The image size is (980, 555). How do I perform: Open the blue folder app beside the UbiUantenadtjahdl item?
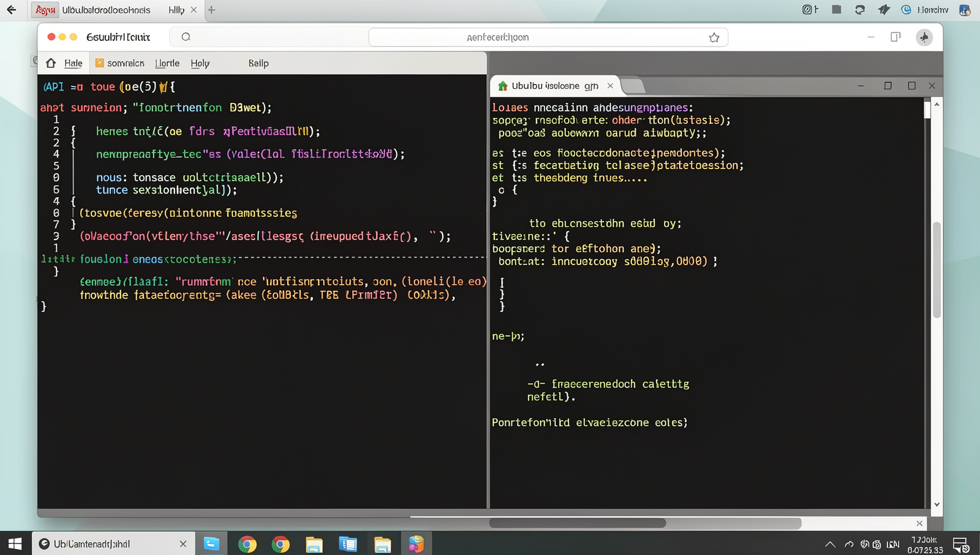point(211,543)
